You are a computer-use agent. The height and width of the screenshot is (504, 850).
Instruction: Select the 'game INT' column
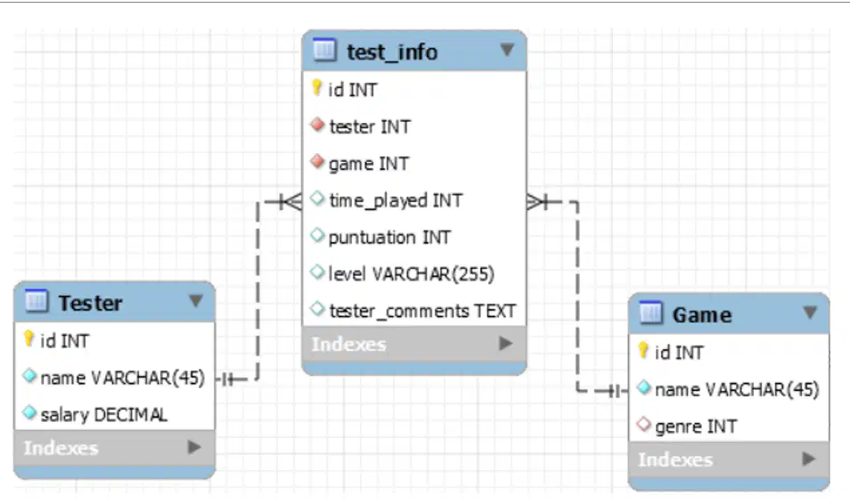click(369, 164)
